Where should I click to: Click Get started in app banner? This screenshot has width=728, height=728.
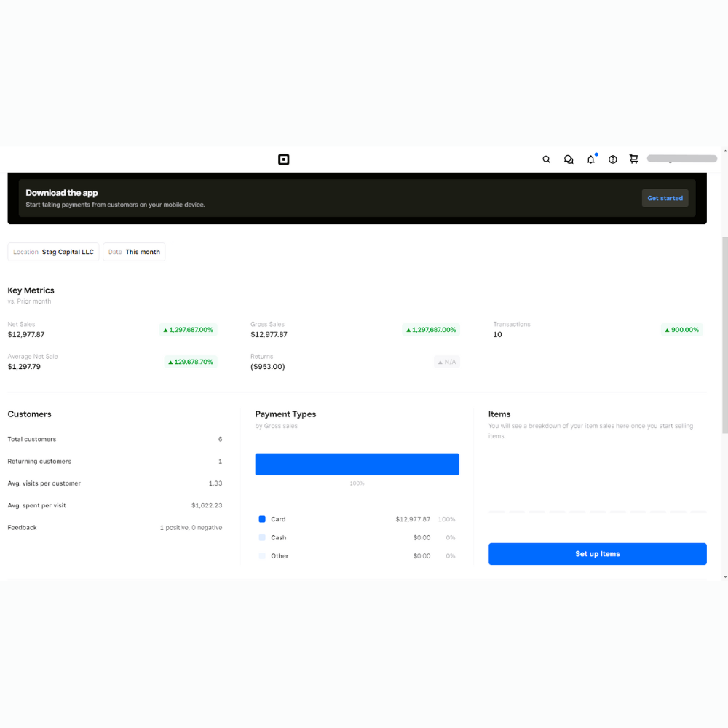[665, 198]
